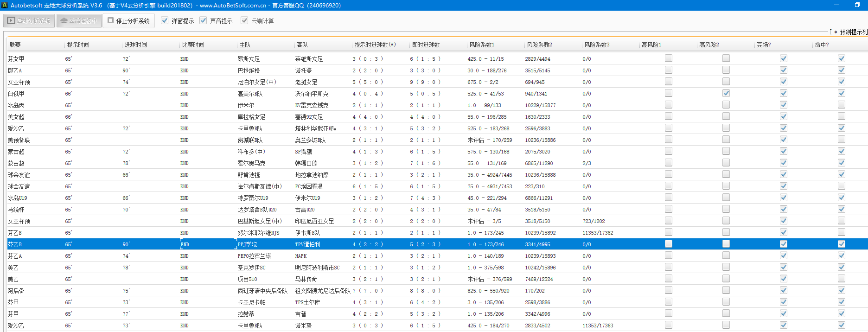Image resolution: width=868 pixels, height=332 pixels.
Task: Click the cloud icon on 云端连接中
Action: pyautogui.click(x=64, y=21)
